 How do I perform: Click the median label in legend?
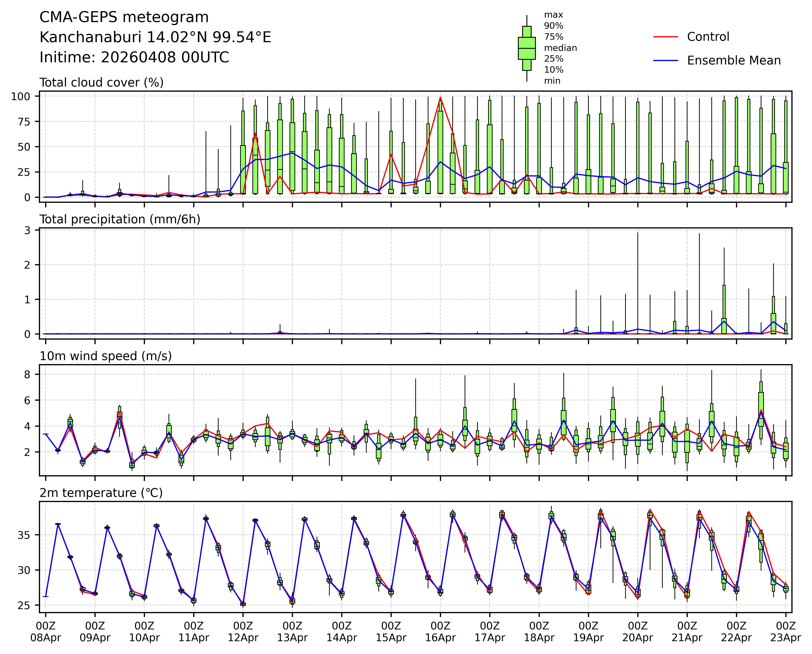pos(560,48)
